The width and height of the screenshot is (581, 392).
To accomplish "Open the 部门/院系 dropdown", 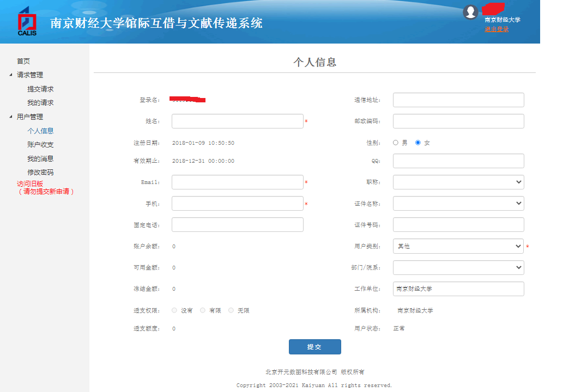I will [x=458, y=268].
